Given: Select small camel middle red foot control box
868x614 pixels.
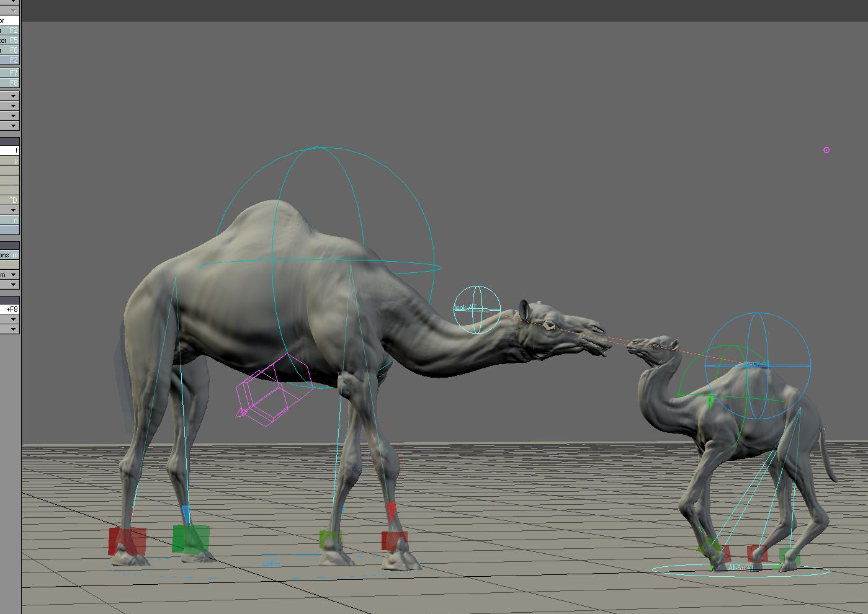Looking at the screenshot, I should click(x=757, y=553).
